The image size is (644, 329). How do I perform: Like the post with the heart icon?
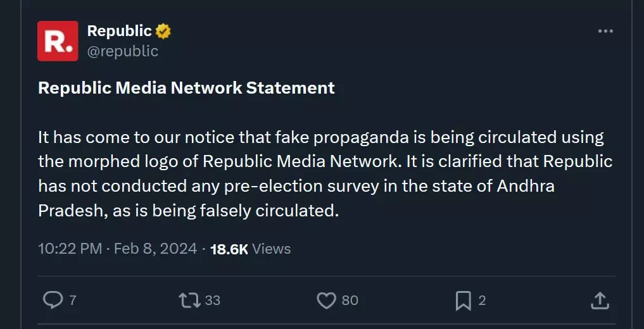326,300
